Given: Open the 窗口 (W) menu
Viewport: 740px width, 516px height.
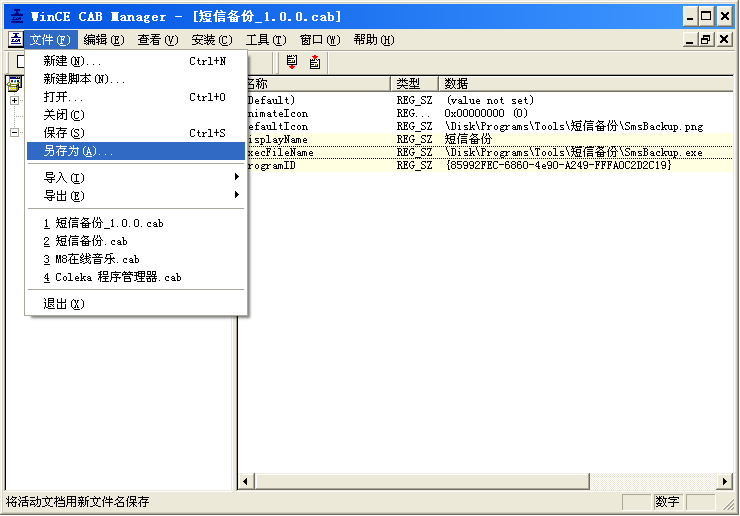Looking at the screenshot, I should (x=320, y=40).
